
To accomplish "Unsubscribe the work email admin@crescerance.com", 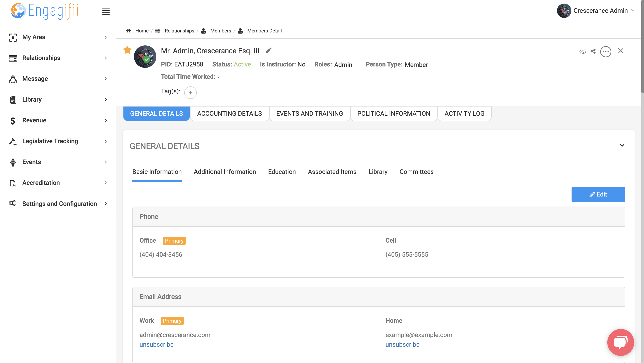I will [x=156, y=344].
